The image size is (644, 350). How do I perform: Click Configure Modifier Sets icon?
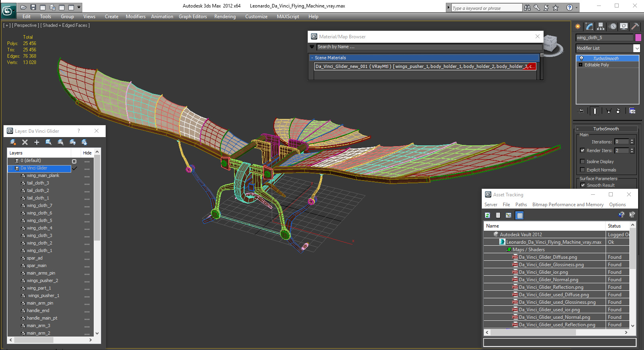(632, 111)
